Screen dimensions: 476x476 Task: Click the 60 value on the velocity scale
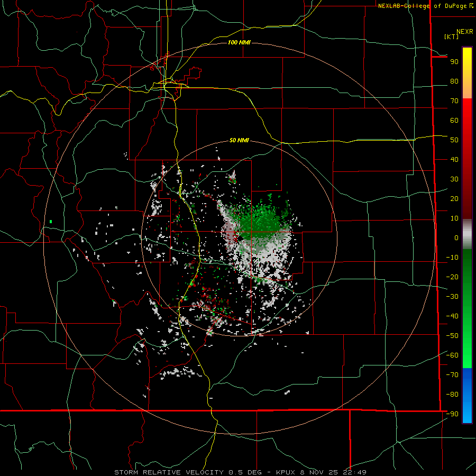pos(454,121)
